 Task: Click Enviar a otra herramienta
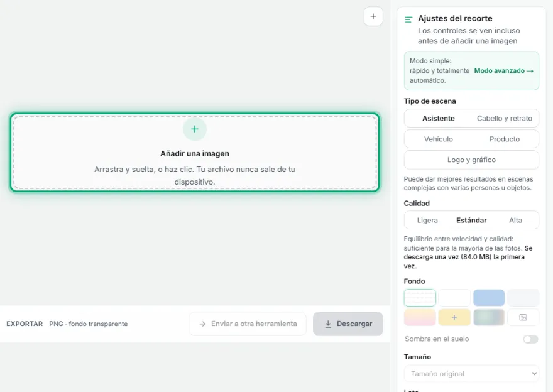[x=248, y=324]
